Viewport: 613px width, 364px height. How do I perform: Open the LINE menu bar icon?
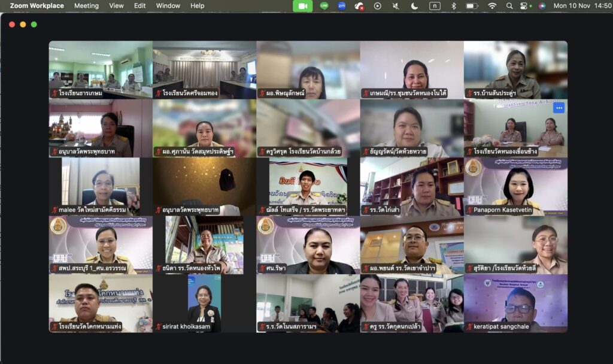click(324, 6)
